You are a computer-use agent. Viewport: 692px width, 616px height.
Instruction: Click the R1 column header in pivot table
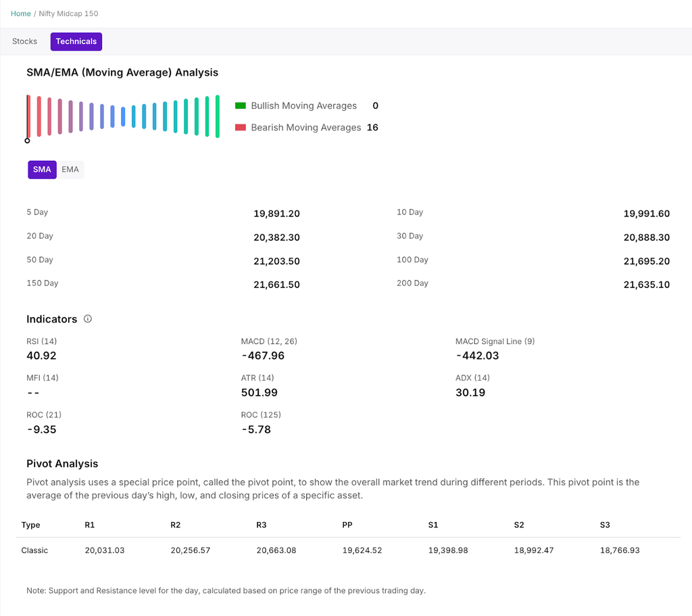click(x=90, y=525)
